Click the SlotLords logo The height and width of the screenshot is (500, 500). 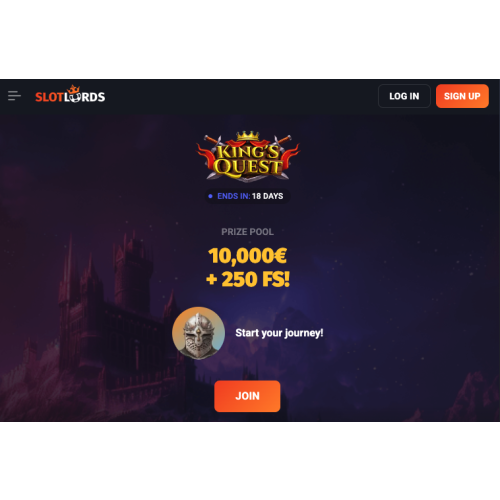point(70,94)
